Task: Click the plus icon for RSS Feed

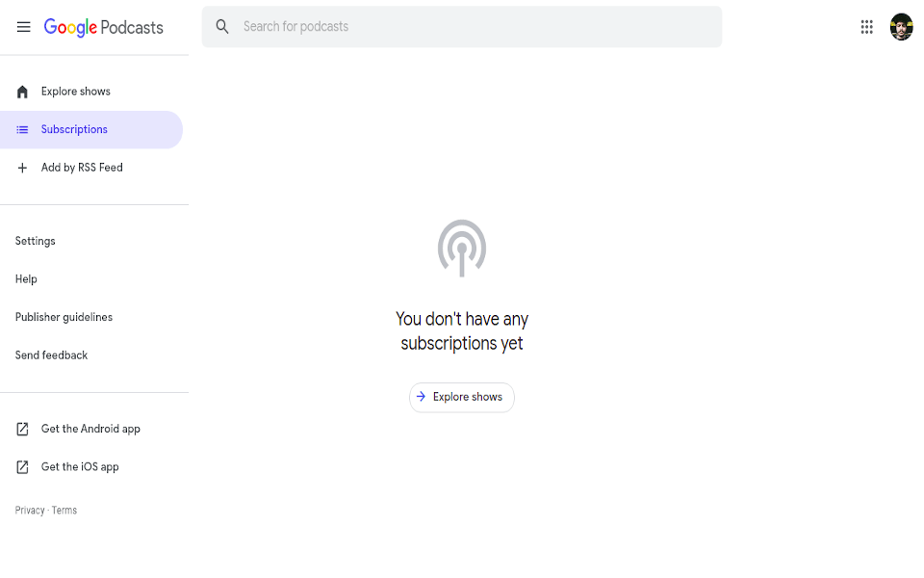Action: pyautogui.click(x=22, y=168)
